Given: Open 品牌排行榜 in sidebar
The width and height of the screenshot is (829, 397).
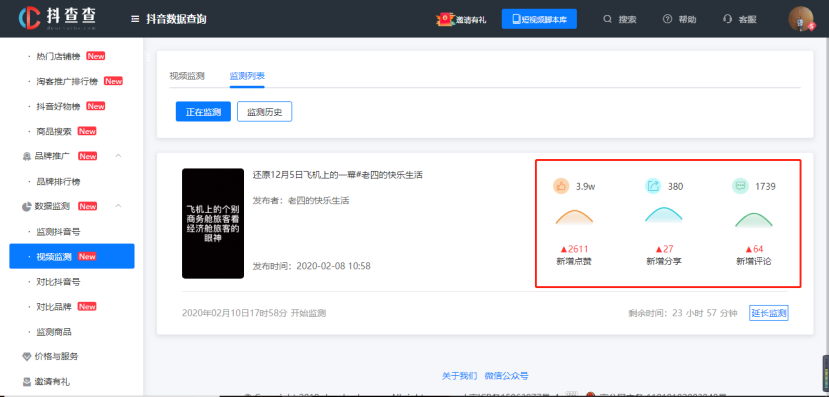Looking at the screenshot, I should click(x=58, y=181).
